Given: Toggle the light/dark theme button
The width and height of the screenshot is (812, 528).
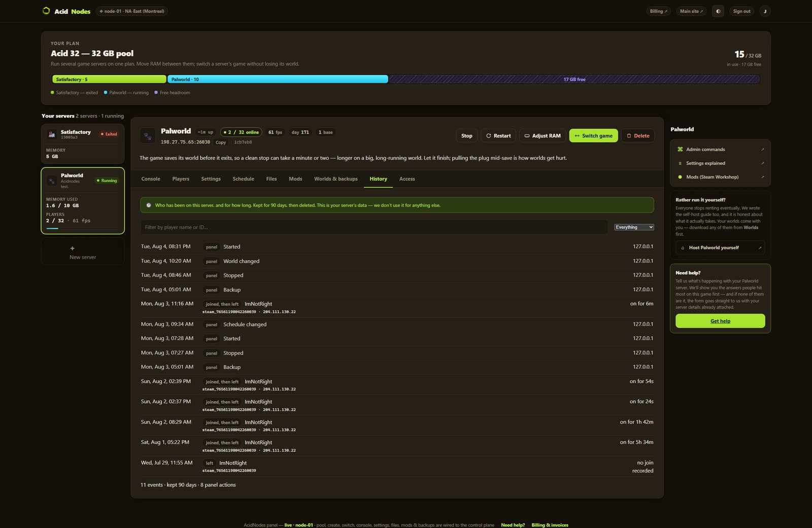Looking at the screenshot, I should pyautogui.click(x=718, y=11).
